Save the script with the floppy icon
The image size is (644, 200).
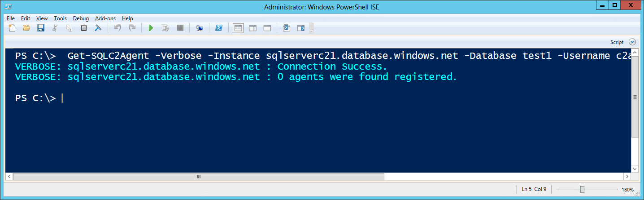[40, 28]
